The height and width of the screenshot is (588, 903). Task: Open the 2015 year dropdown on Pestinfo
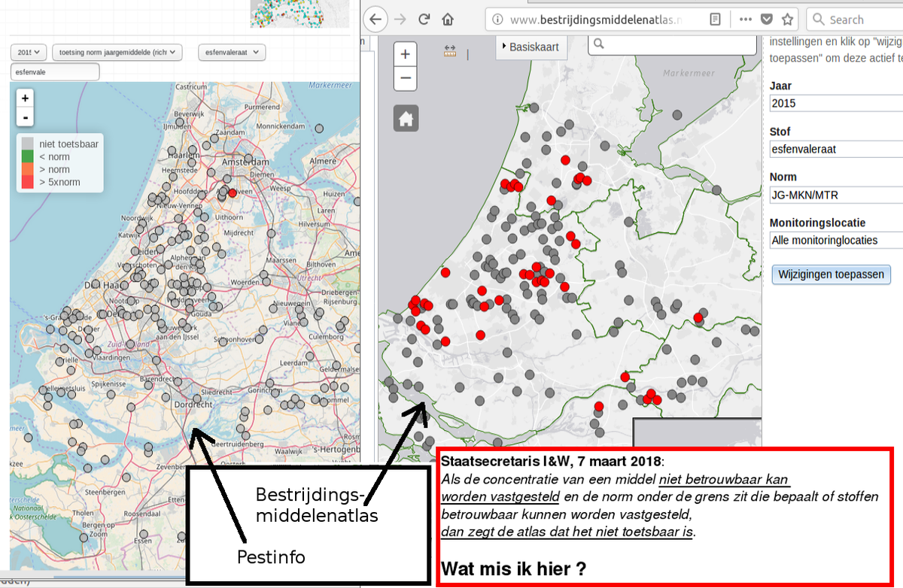click(28, 52)
